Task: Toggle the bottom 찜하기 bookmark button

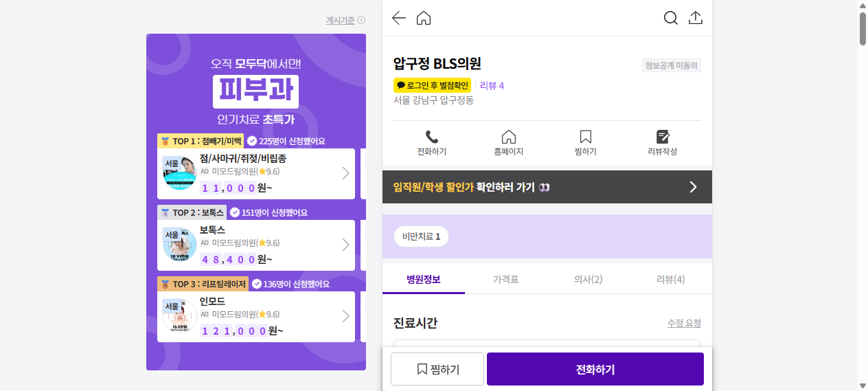Action: [437, 369]
